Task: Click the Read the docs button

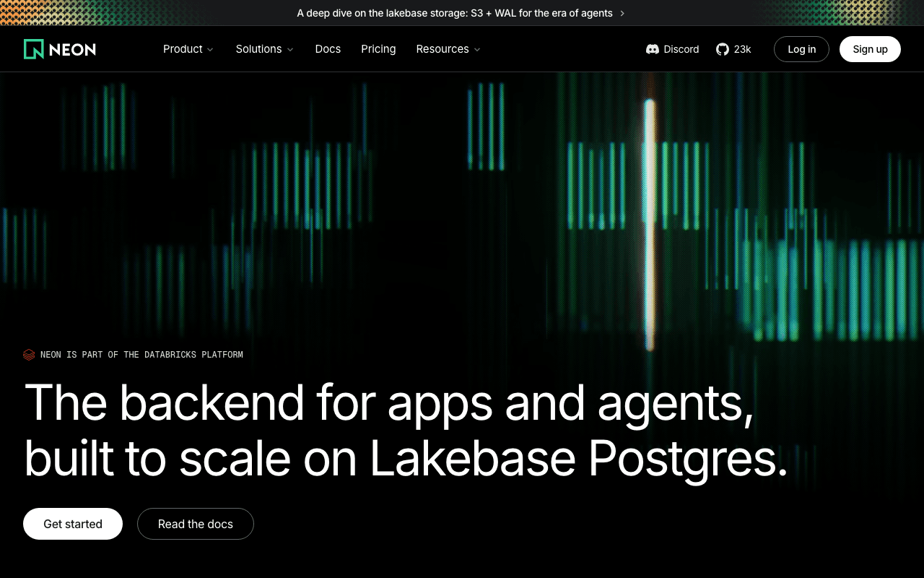Action: click(x=196, y=524)
